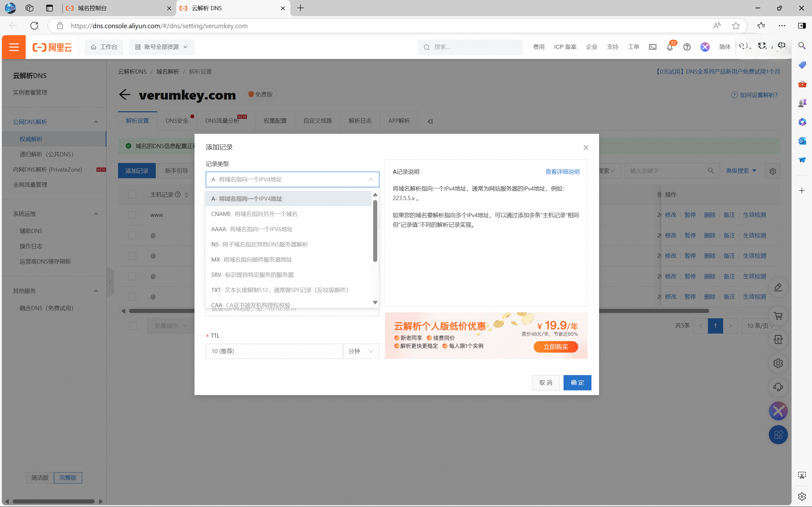This screenshot has width=812, height=507.
Task: Click the keyword search magnifier icon
Action: [711, 171]
